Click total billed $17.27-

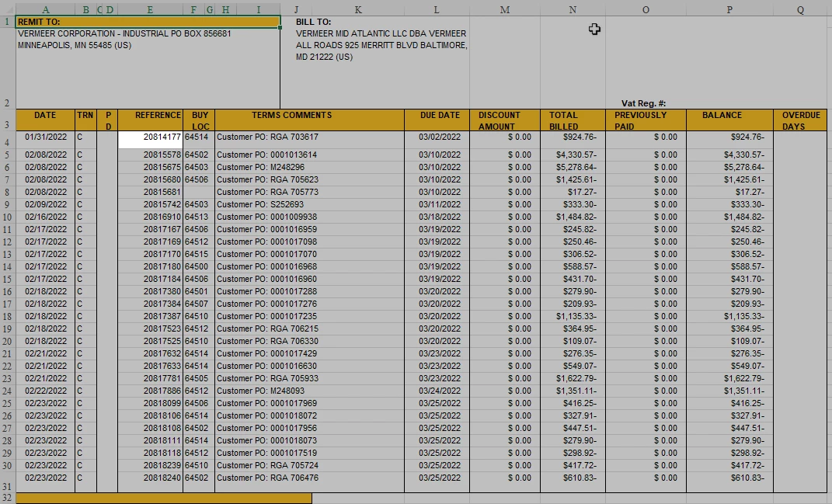coord(573,192)
